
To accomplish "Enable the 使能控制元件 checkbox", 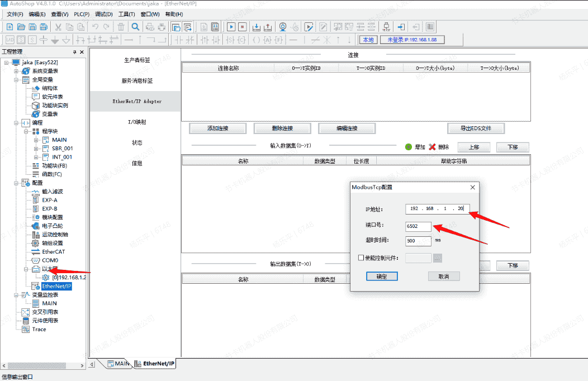I will tap(361, 258).
